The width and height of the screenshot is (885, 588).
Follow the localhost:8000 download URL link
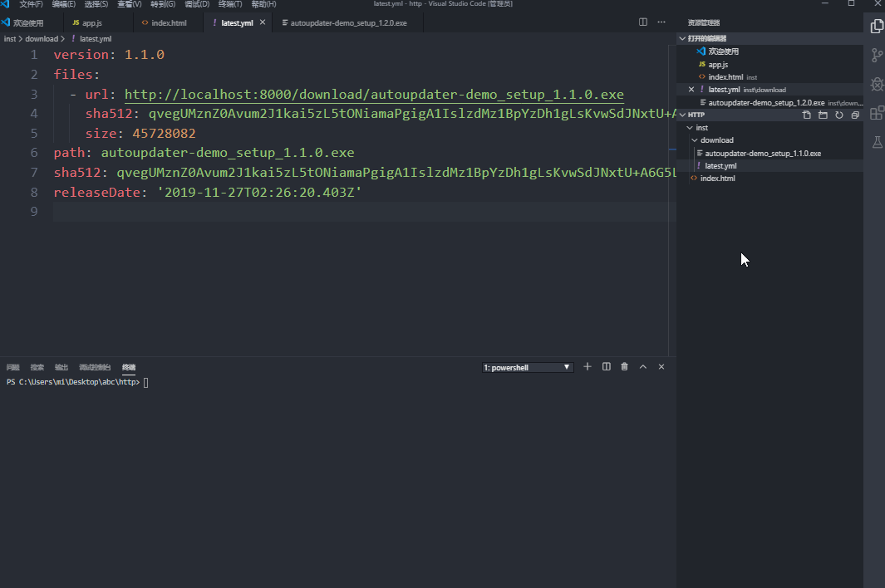tap(374, 94)
